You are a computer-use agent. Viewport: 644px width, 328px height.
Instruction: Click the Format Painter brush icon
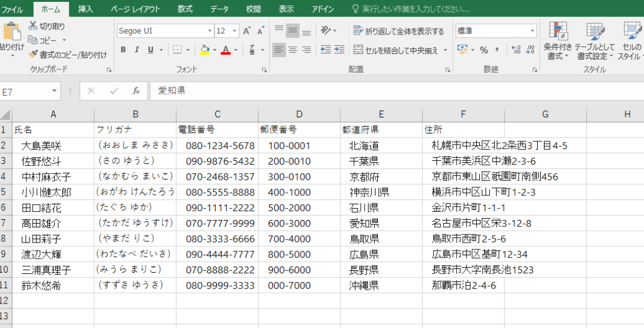click(33, 55)
